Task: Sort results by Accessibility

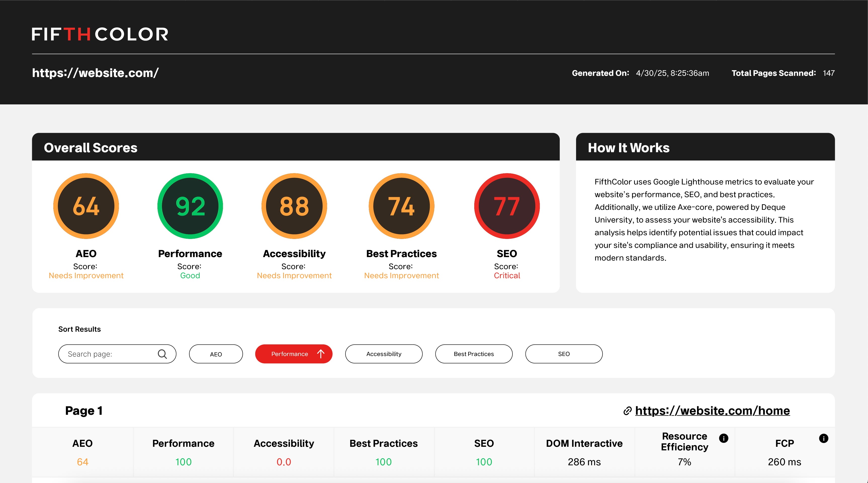Action: (384, 354)
